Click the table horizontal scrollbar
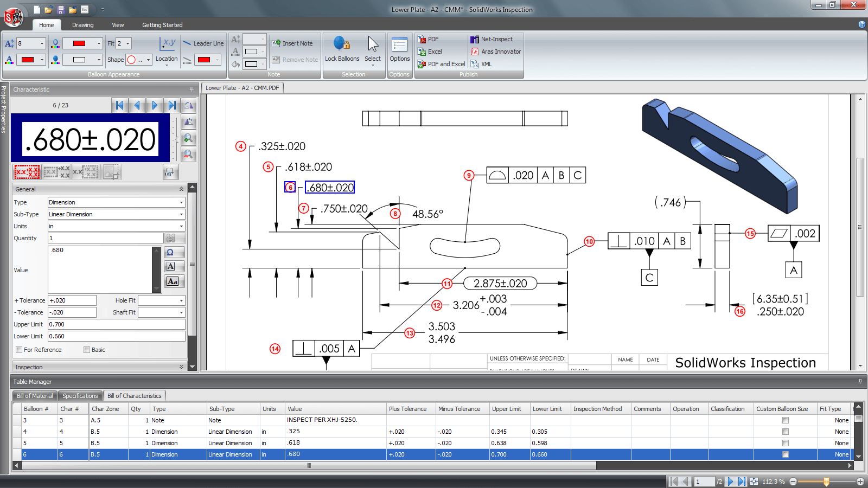The width and height of the screenshot is (868, 488). click(x=309, y=465)
